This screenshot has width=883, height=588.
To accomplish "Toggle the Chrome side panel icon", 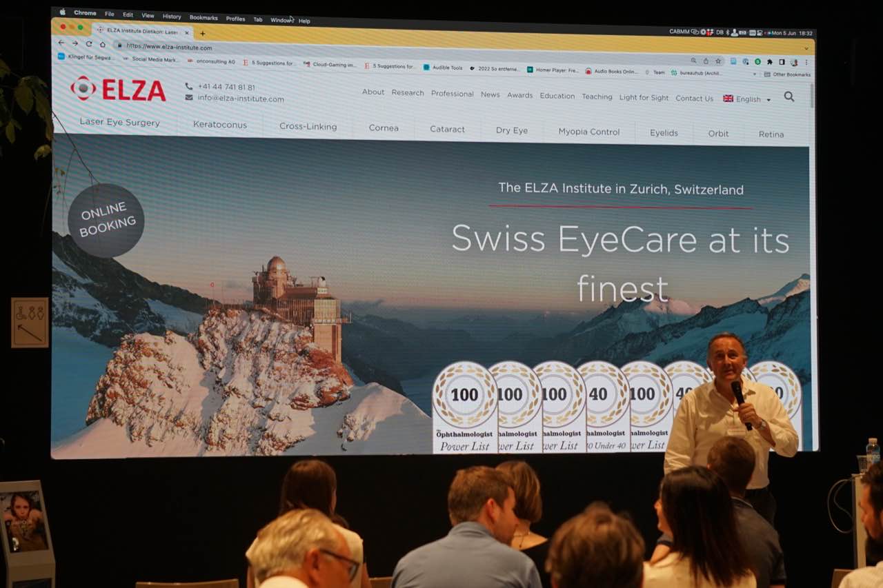I will pos(782,62).
